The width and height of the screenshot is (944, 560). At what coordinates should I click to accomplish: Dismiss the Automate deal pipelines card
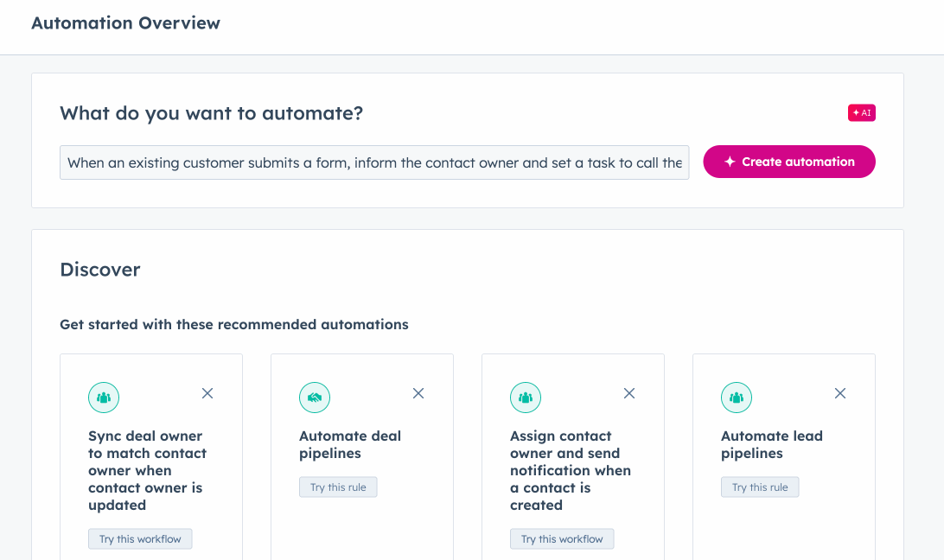418,393
